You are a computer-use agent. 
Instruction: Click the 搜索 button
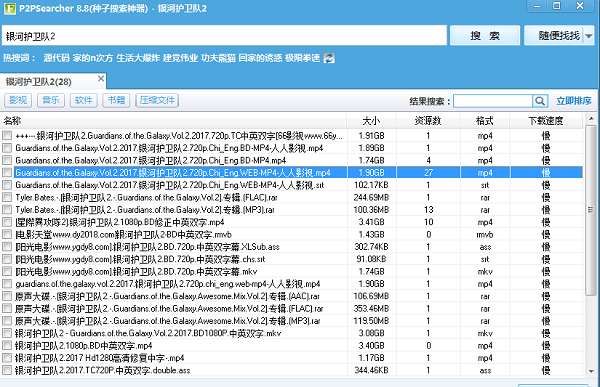[485, 36]
